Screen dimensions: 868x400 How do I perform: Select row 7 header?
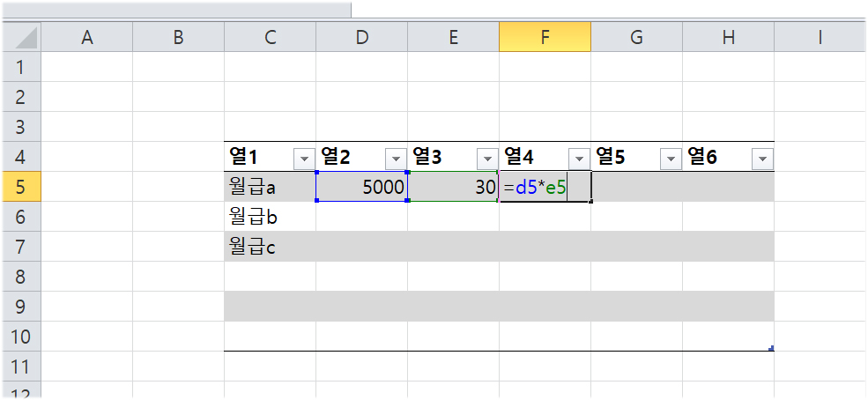(21, 246)
